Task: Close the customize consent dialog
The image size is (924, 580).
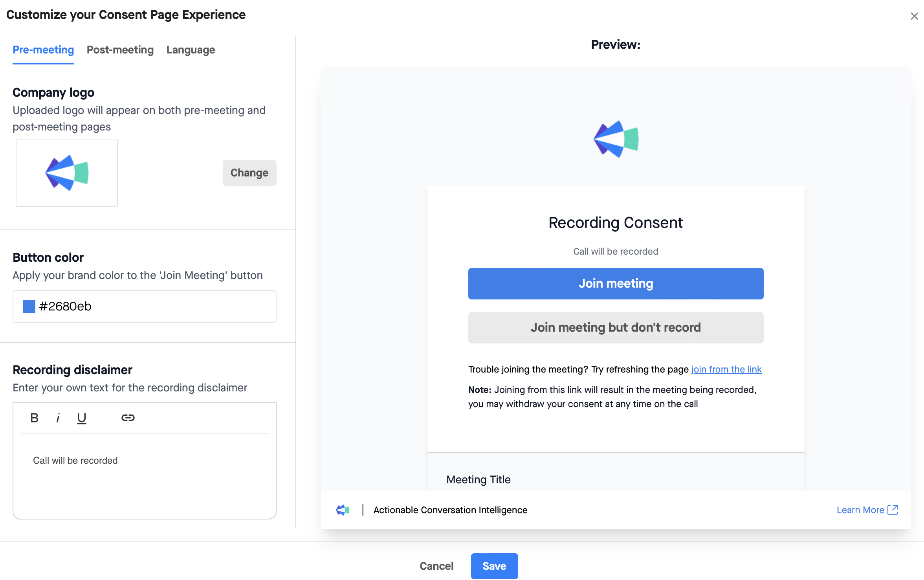Action: coord(914,16)
